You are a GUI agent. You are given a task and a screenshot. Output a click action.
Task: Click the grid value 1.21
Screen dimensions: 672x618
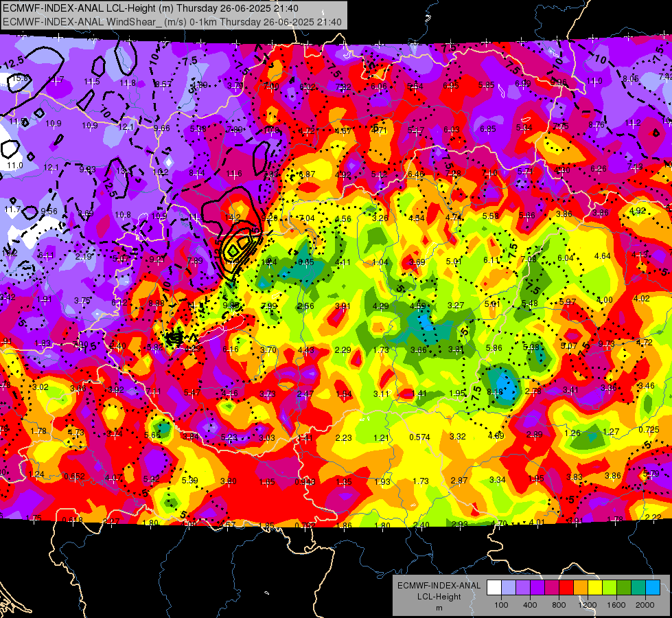click(x=381, y=437)
